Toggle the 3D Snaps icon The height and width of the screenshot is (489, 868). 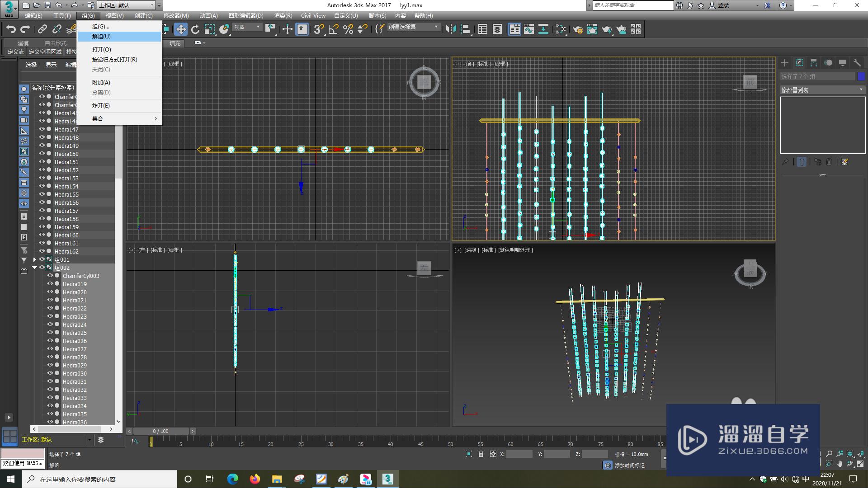319,29
